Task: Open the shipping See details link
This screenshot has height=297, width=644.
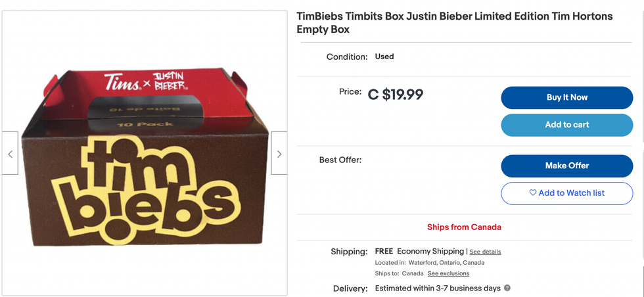Action: [485, 252]
